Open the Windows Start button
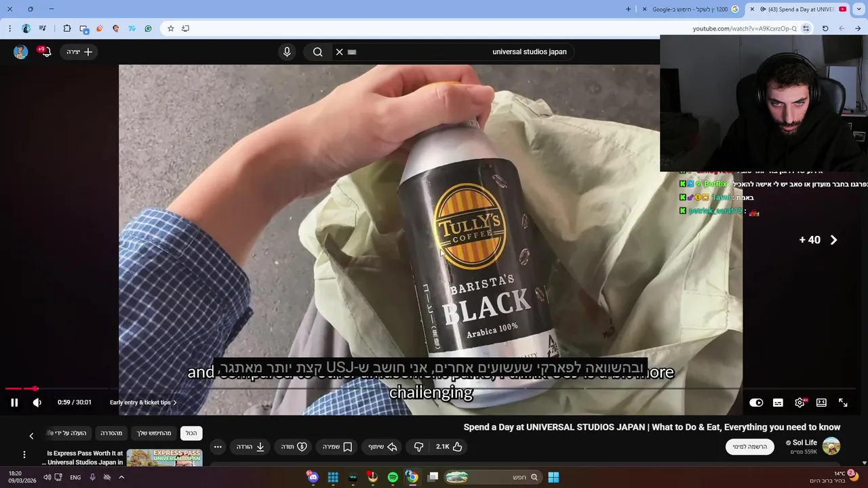 (553, 477)
